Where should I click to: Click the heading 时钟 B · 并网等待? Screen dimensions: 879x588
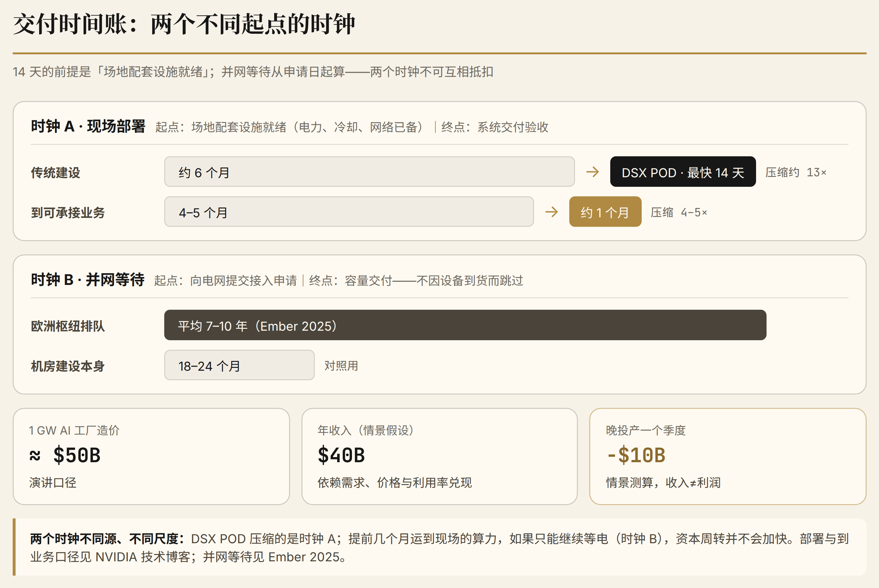coord(88,280)
